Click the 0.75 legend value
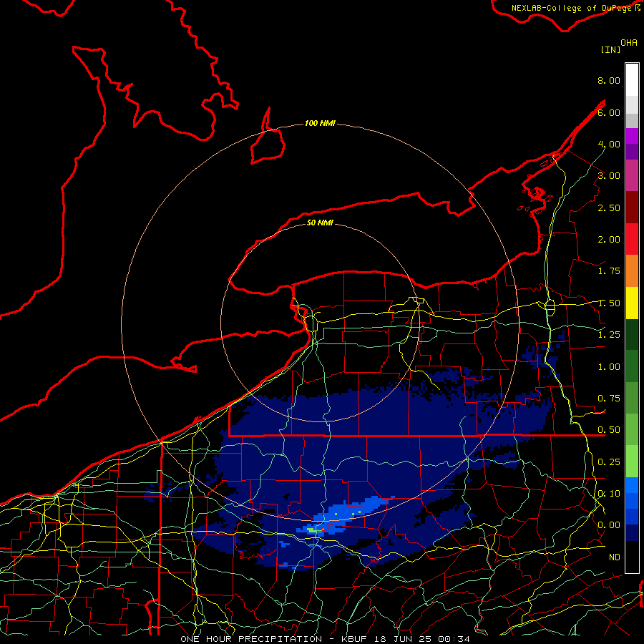The image size is (644, 644). tap(609, 399)
